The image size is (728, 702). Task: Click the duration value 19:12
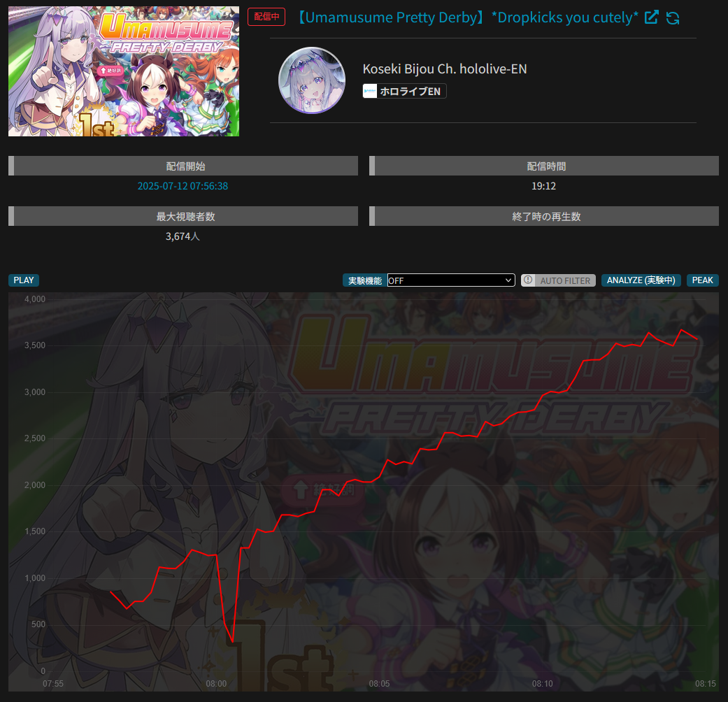(x=543, y=186)
